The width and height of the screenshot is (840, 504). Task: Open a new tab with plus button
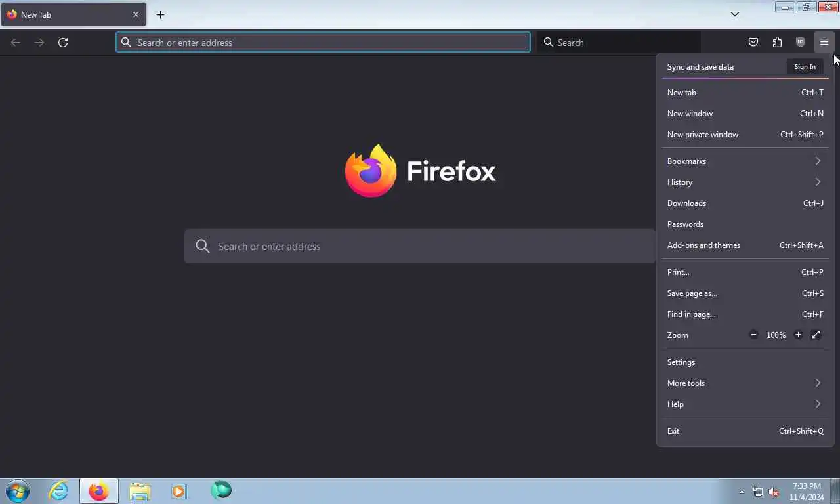(160, 14)
